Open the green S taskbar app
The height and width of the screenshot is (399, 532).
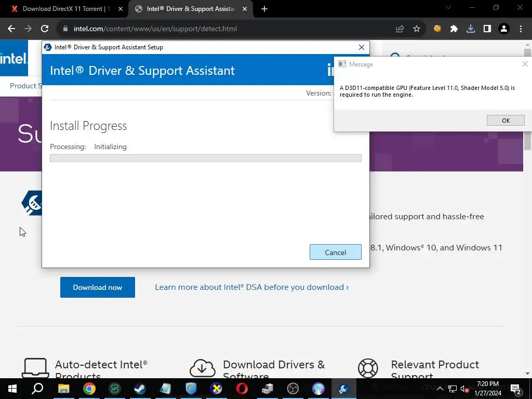click(x=115, y=389)
